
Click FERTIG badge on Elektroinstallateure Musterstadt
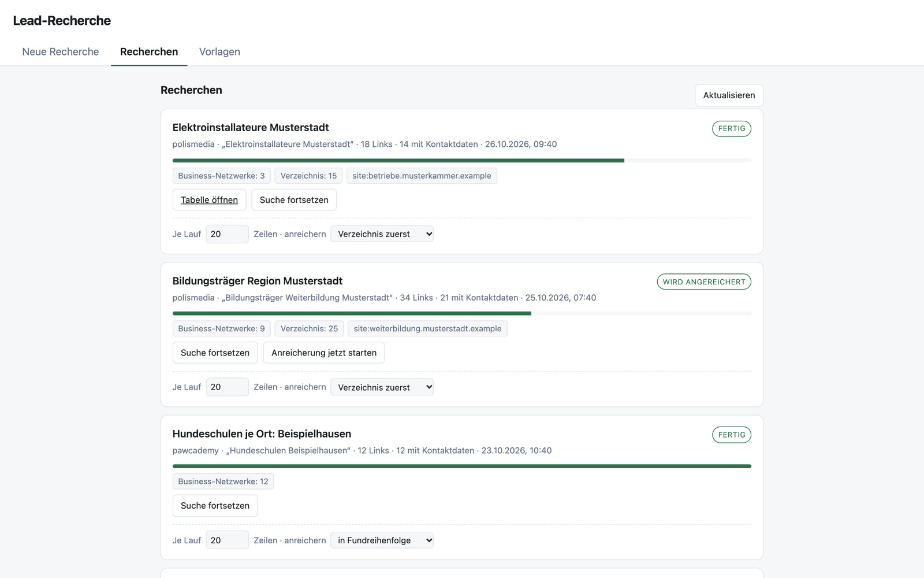732,128
